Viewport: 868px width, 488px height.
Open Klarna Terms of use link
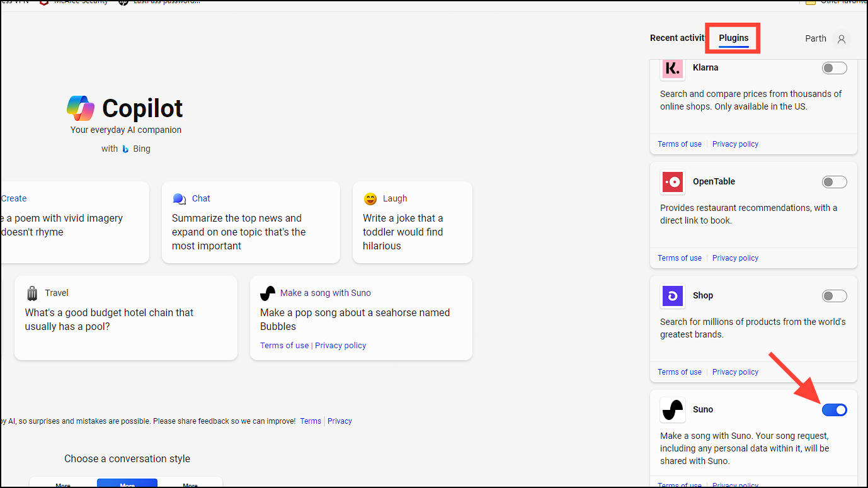pyautogui.click(x=680, y=144)
